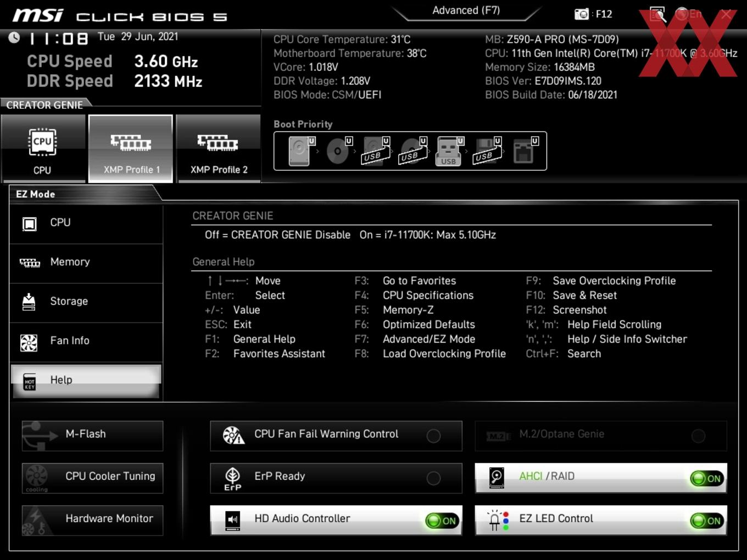Click the CPU chip icon in sidebar
747x560 pixels.
pyautogui.click(x=29, y=223)
